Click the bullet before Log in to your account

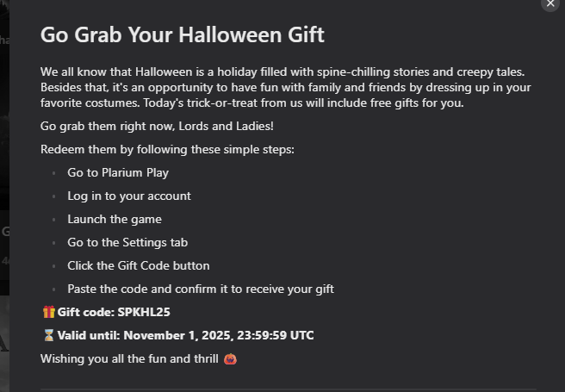coord(53,196)
